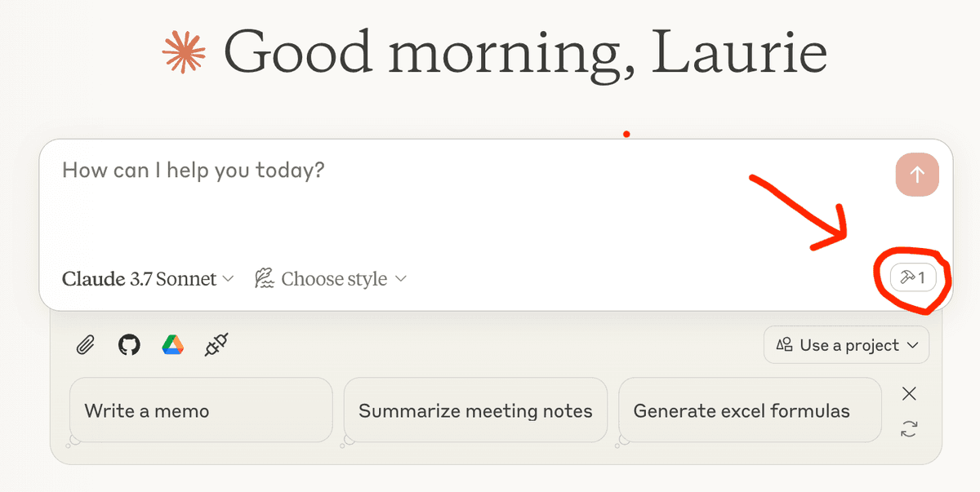Open the Use a project dropdown
This screenshot has width=980, height=492.
pos(846,345)
